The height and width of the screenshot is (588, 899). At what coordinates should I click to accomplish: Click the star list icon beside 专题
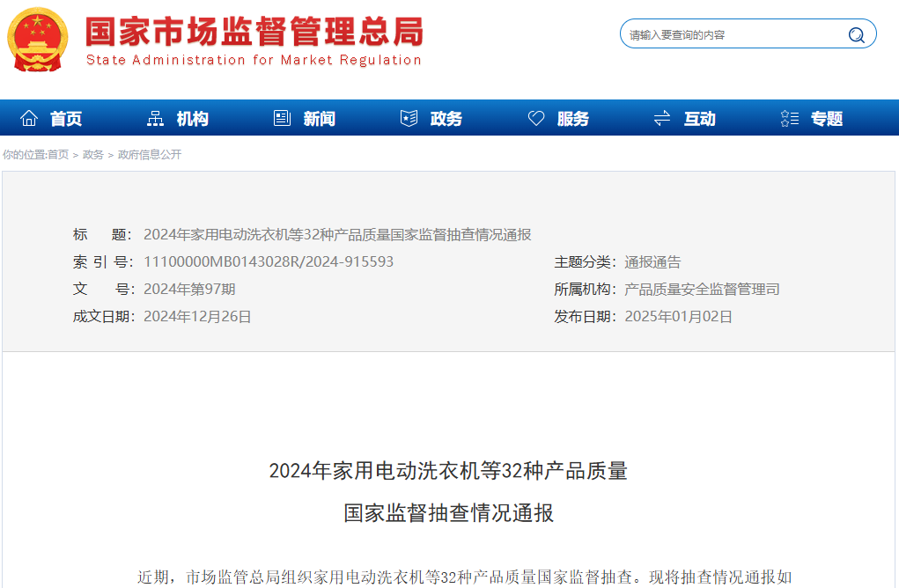click(790, 118)
